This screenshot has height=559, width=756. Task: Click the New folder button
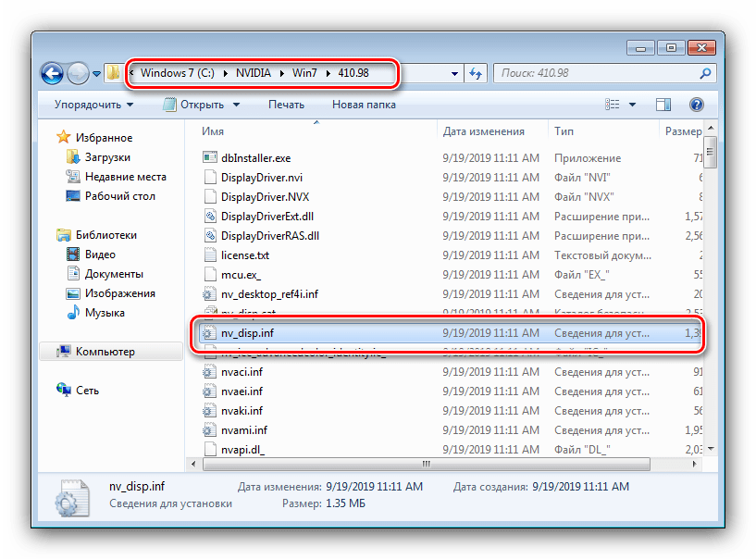pyautogui.click(x=364, y=105)
